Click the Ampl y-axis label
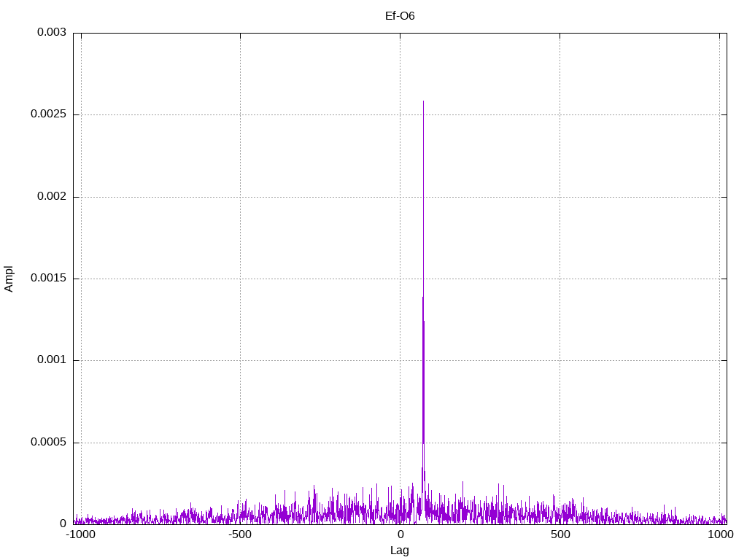 point(9,279)
